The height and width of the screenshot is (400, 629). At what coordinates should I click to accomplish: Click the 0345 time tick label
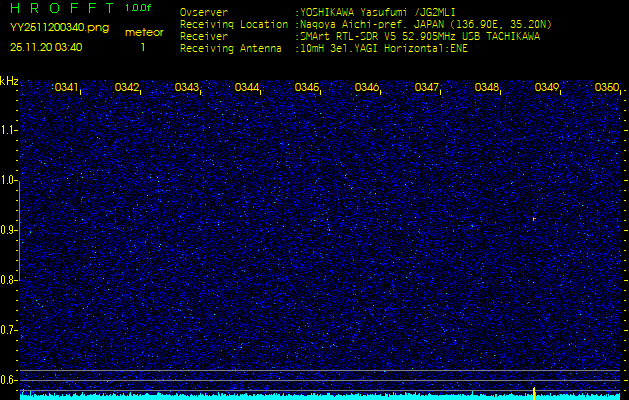click(307, 88)
